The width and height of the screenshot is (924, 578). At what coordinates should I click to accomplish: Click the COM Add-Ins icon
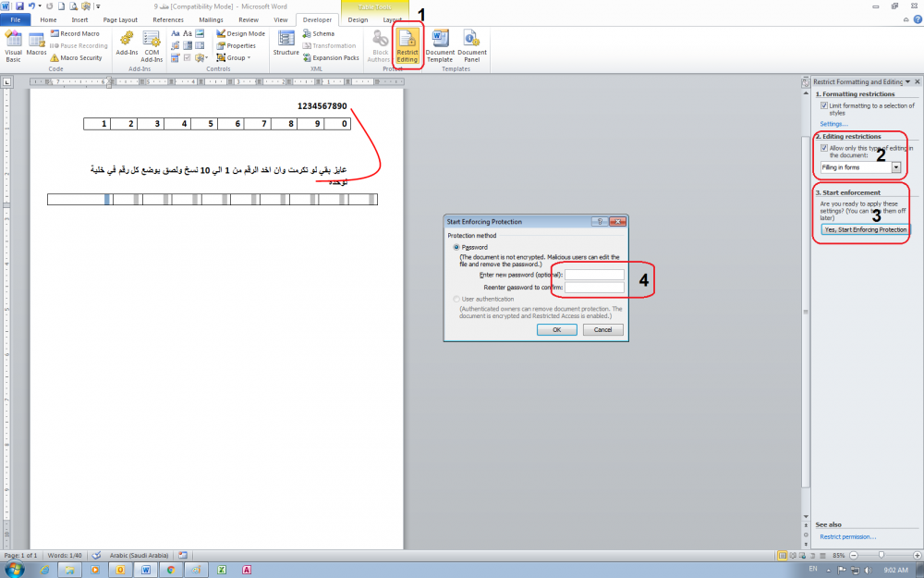coord(152,44)
